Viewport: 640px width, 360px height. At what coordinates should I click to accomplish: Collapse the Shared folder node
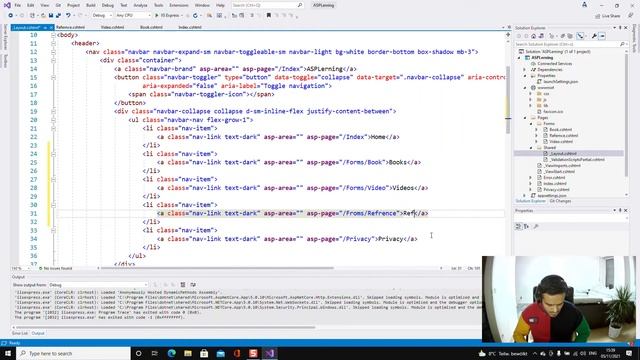531,148
